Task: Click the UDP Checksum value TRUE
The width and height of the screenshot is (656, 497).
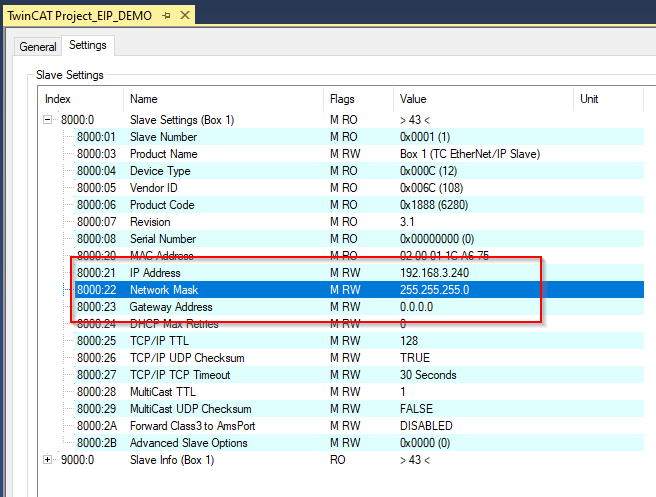Action: pyautogui.click(x=415, y=358)
